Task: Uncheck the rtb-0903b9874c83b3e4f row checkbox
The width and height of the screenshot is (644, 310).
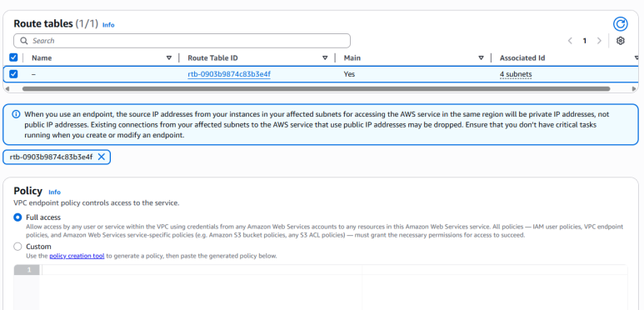Action: (13, 74)
